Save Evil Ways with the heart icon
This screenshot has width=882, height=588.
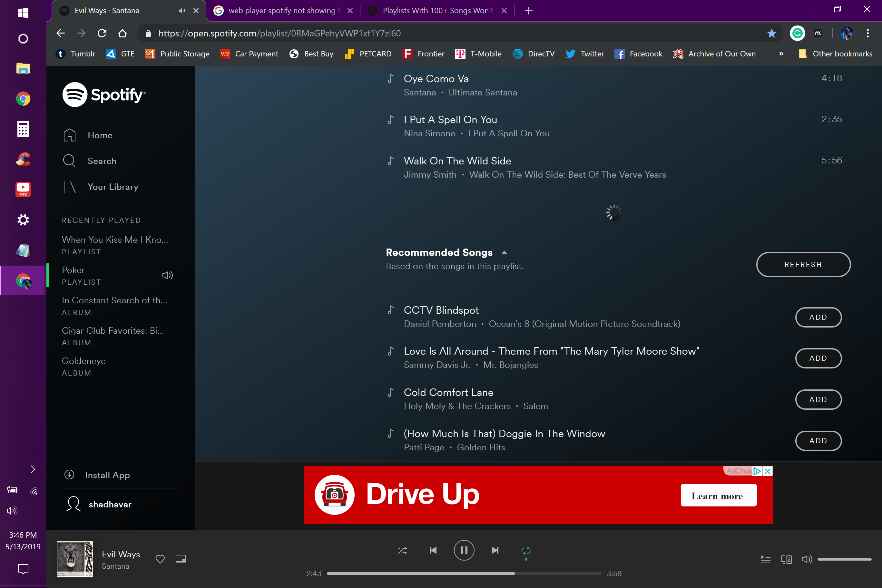(x=160, y=559)
